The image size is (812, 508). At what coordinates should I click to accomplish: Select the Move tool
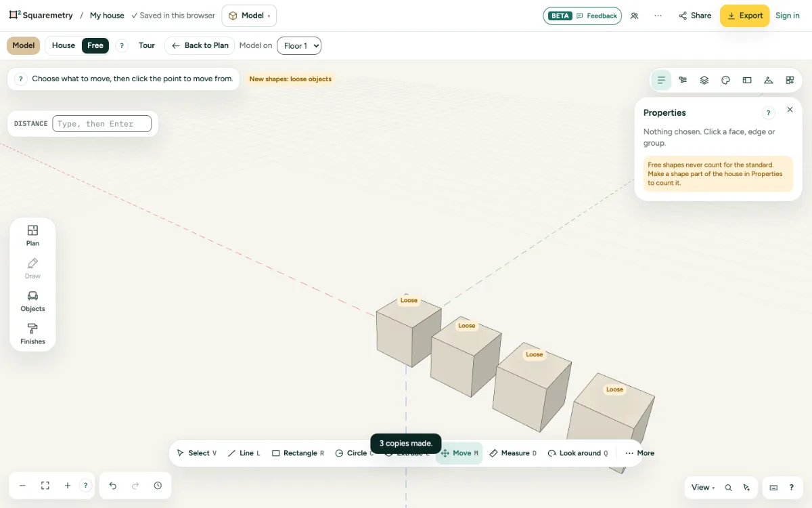click(x=459, y=453)
